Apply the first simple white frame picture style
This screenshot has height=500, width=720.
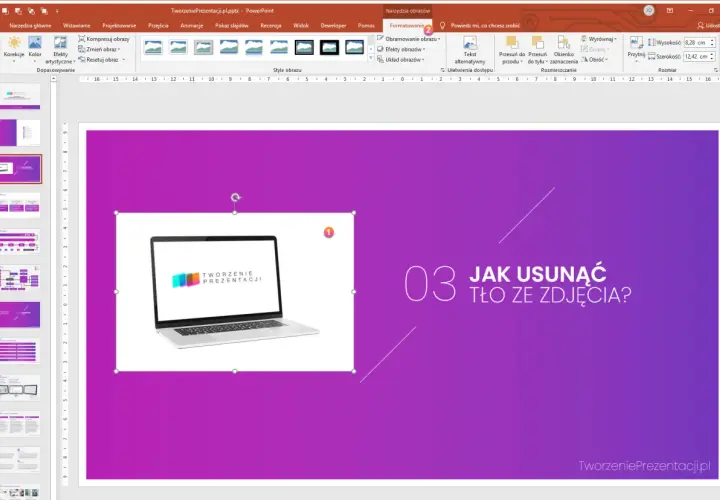pyautogui.click(x=153, y=47)
